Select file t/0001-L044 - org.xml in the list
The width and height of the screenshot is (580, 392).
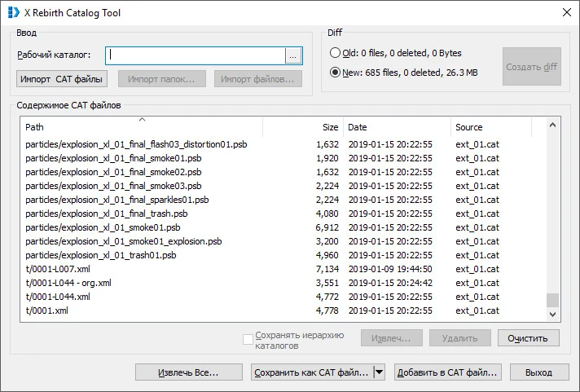point(68,283)
